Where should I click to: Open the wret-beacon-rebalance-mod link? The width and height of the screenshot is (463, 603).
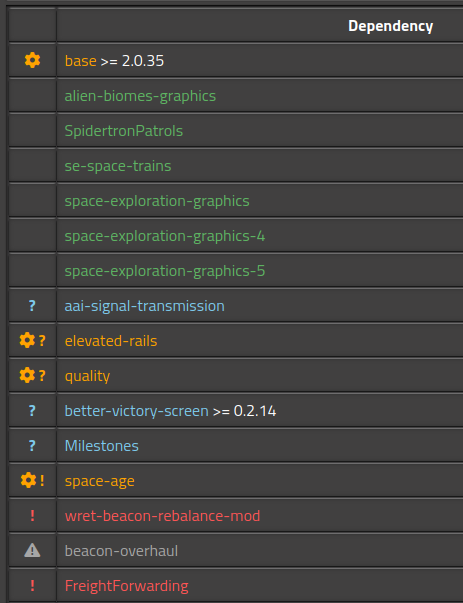[162, 516]
